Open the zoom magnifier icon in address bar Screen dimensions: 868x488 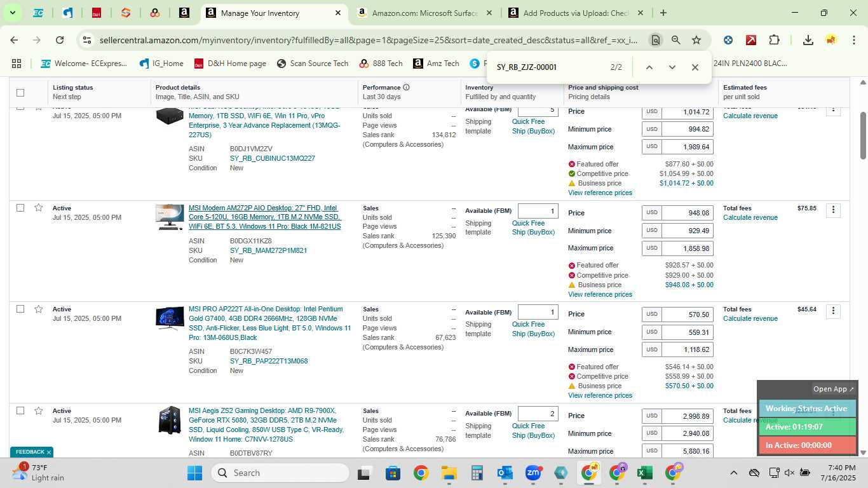click(x=676, y=40)
